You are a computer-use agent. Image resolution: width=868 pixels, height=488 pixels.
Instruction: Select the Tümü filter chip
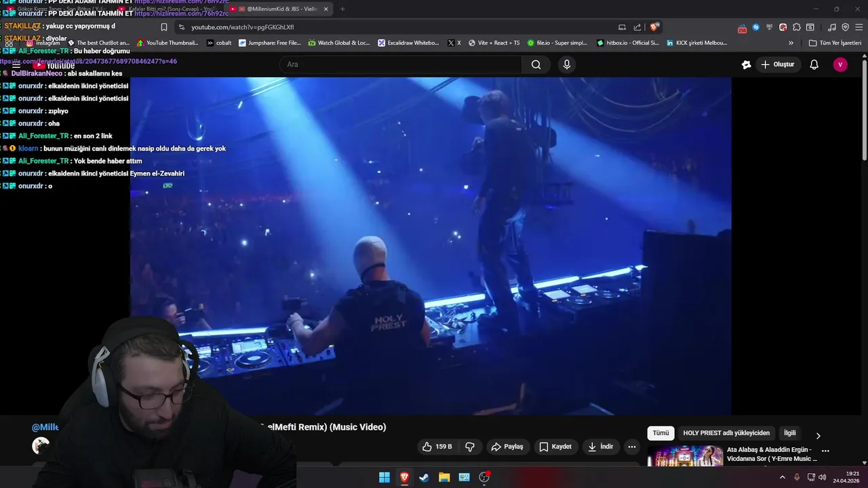(x=660, y=433)
